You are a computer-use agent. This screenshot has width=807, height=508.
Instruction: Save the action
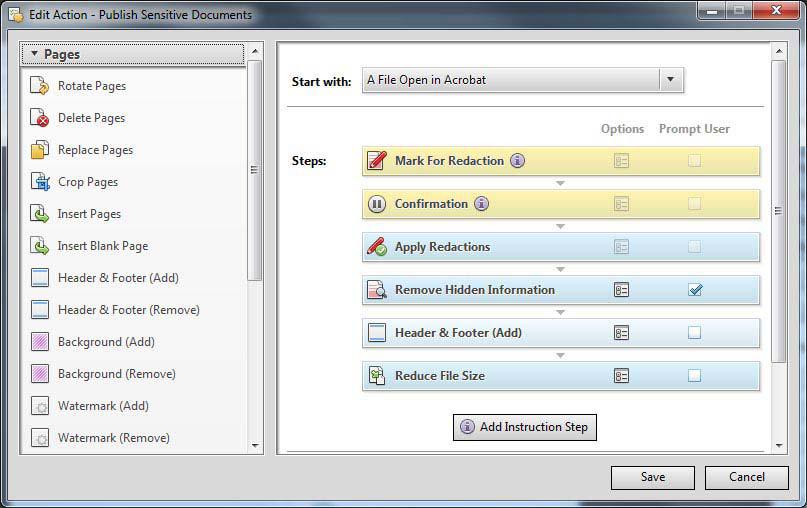653,477
